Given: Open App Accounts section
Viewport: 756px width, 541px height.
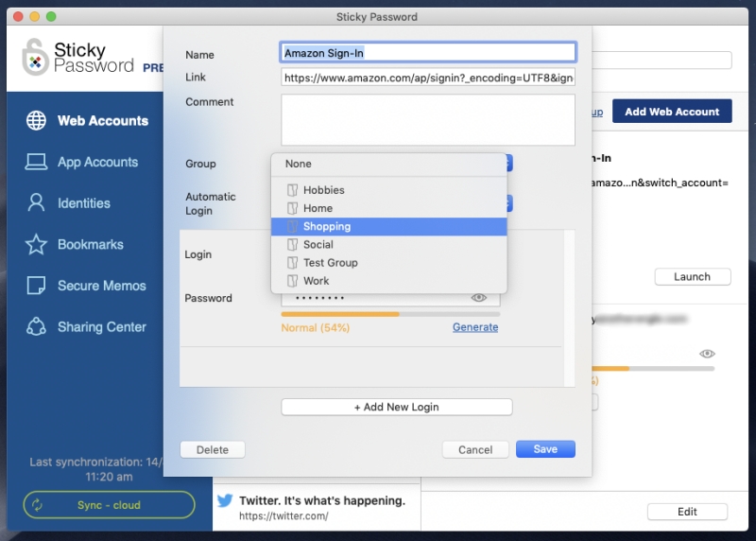Looking at the screenshot, I should (82, 162).
